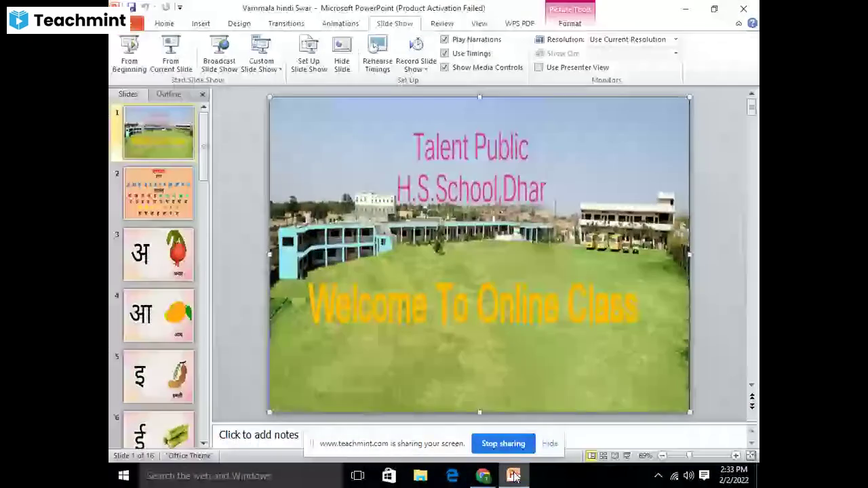Open the Insert ribbon tab
The height and width of the screenshot is (488, 868).
point(201,23)
